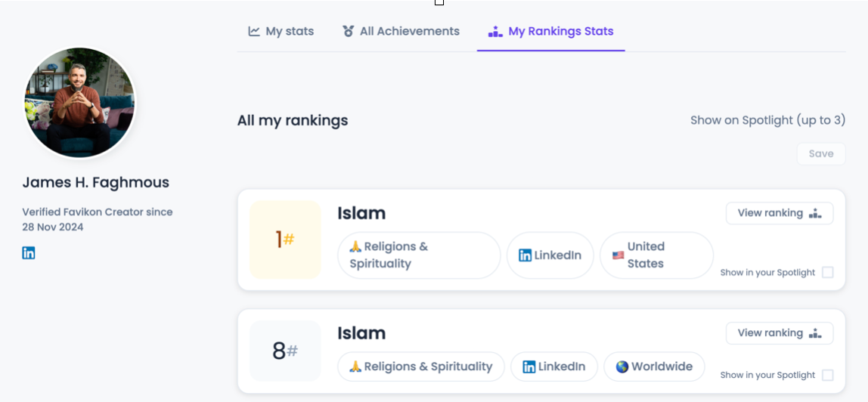868x402 pixels.
Task: Click the podium icon beside My Rankings Stats
Action: pyautogui.click(x=495, y=32)
